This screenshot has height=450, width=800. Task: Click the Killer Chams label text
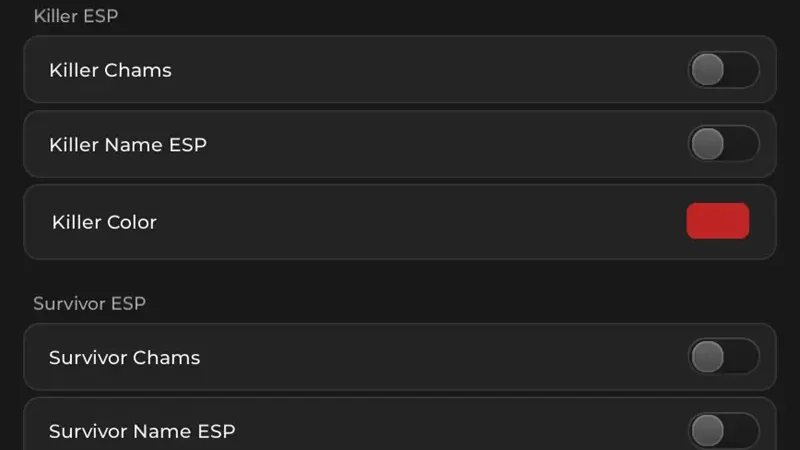coord(110,70)
